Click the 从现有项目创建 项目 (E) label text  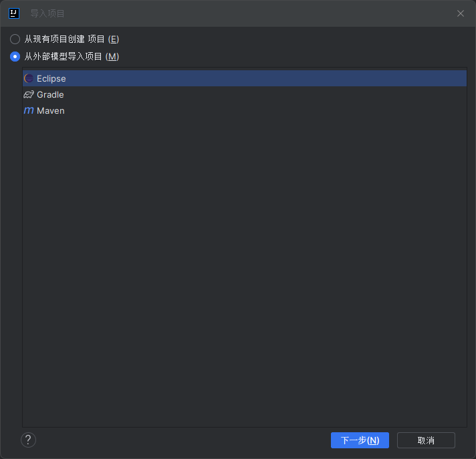pos(72,39)
